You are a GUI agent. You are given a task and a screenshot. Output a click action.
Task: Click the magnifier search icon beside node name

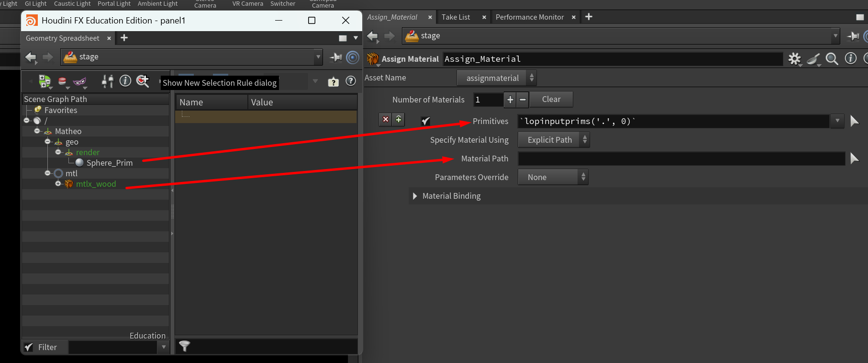832,59
